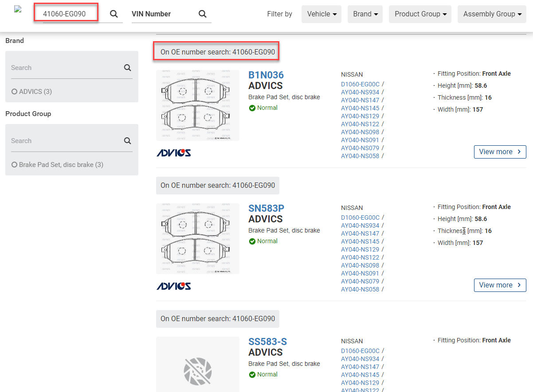Click AY040-NS934 in B1N036 listing
Image resolution: width=533 pixels, height=392 pixels.
(361, 92)
